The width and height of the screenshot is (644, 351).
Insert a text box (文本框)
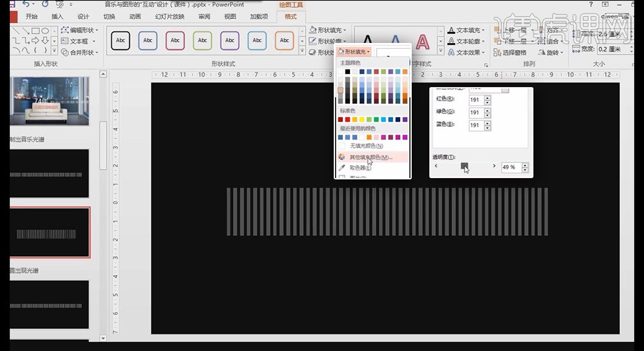pos(78,41)
